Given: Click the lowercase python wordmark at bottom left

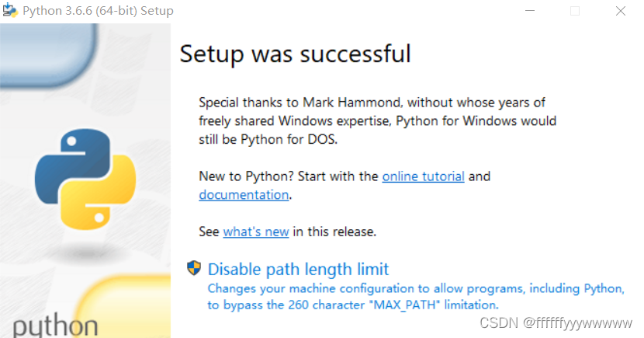Looking at the screenshot, I should coord(55,326).
